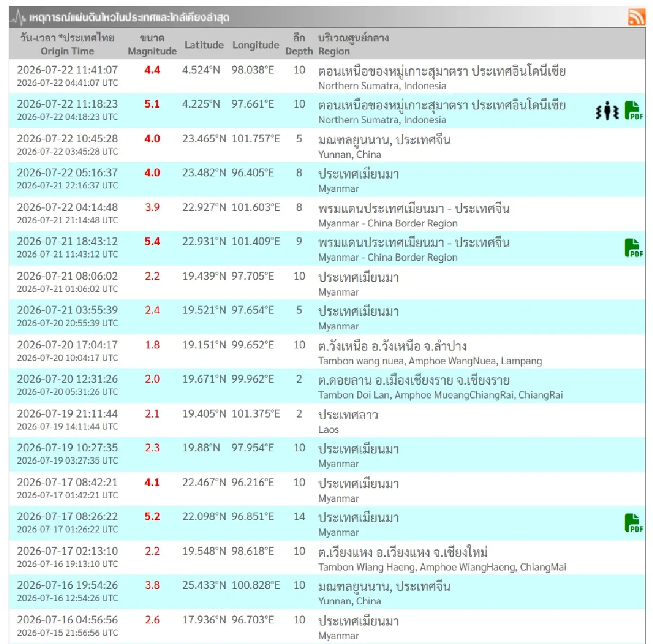Click latitude 23.465°N cell
Viewport: 653px width, 644px height.
tap(204, 139)
